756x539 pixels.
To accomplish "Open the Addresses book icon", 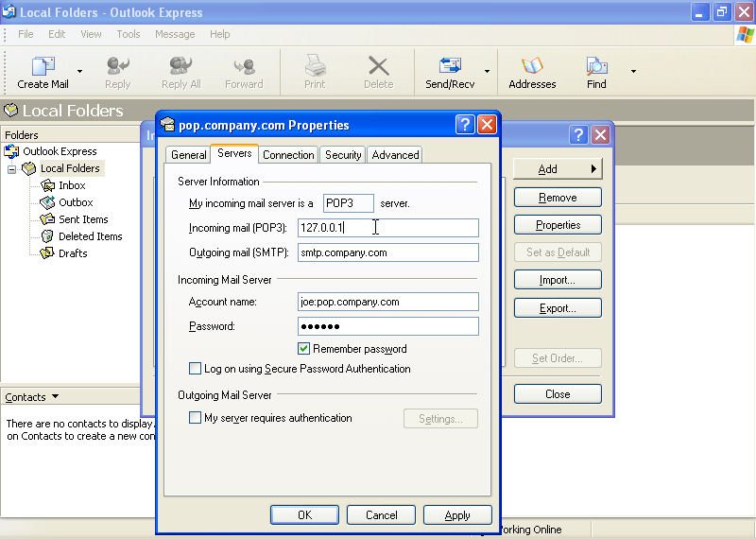I will (x=532, y=65).
